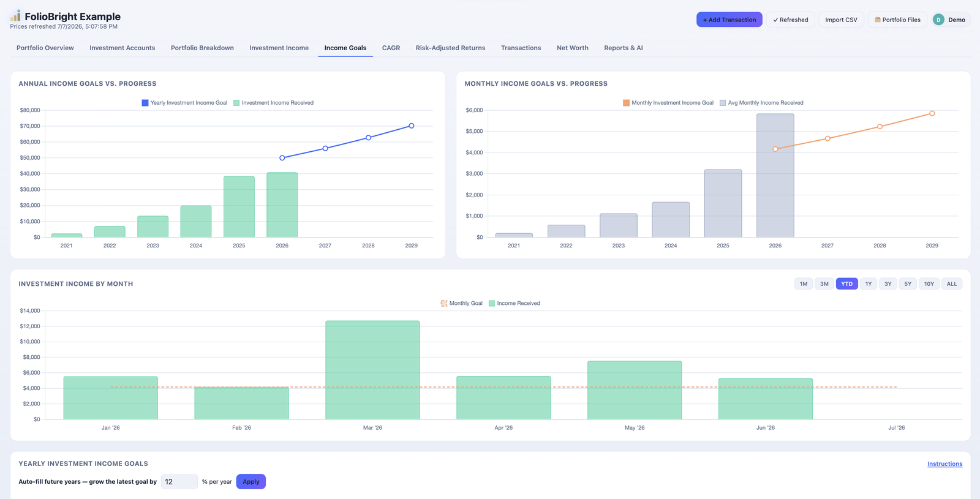980x499 pixels.
Task: Set the range to 1M
Action: click(x=804, y=283)
